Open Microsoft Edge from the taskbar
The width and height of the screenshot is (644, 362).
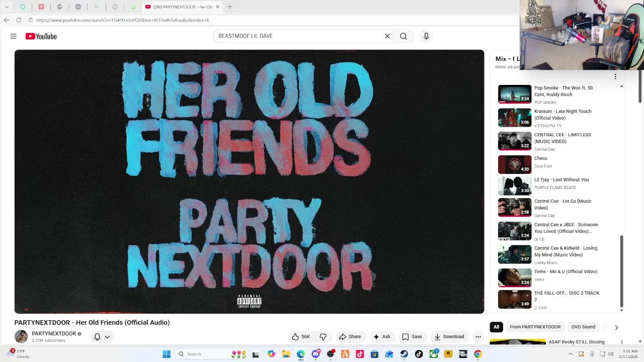tap(301, 354)
